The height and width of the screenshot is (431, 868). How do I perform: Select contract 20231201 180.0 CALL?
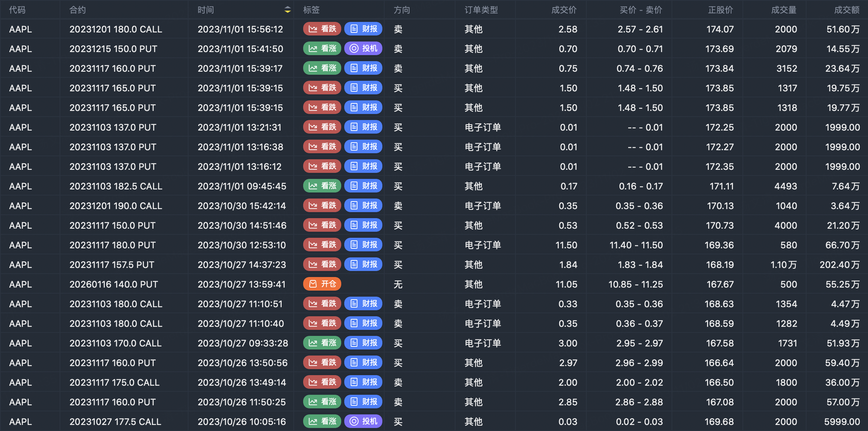tap(116, 29)
